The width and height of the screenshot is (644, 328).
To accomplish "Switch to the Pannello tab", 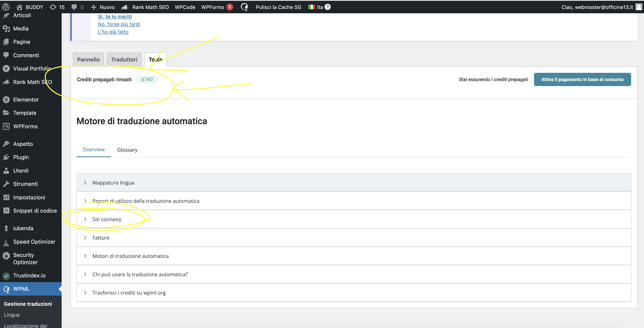I will coord(88,60).
